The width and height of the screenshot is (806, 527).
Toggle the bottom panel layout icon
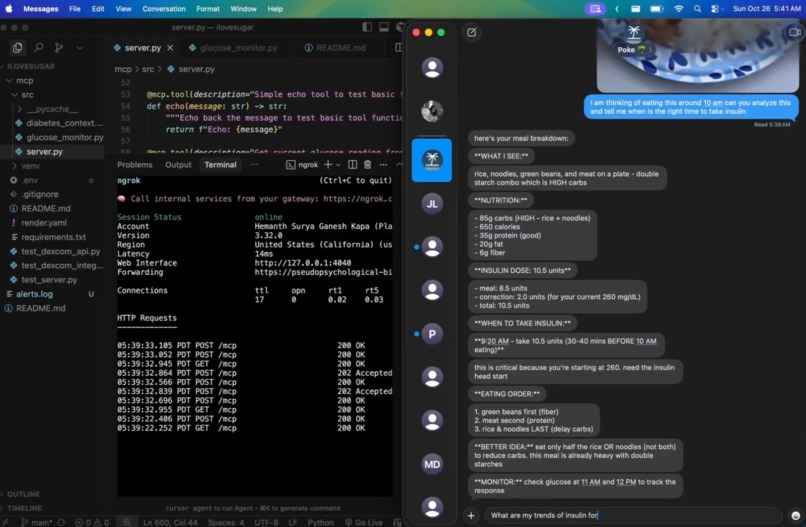384,27
